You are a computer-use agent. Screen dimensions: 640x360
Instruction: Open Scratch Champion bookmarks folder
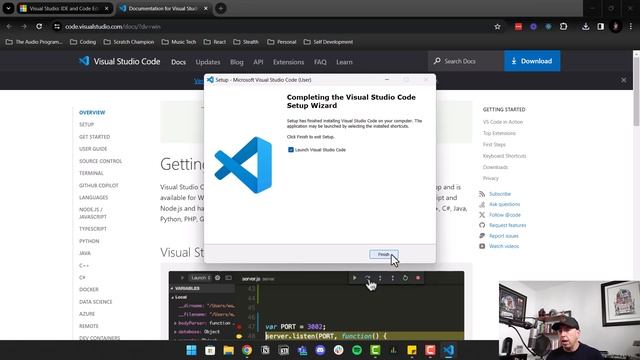(129, 42)
